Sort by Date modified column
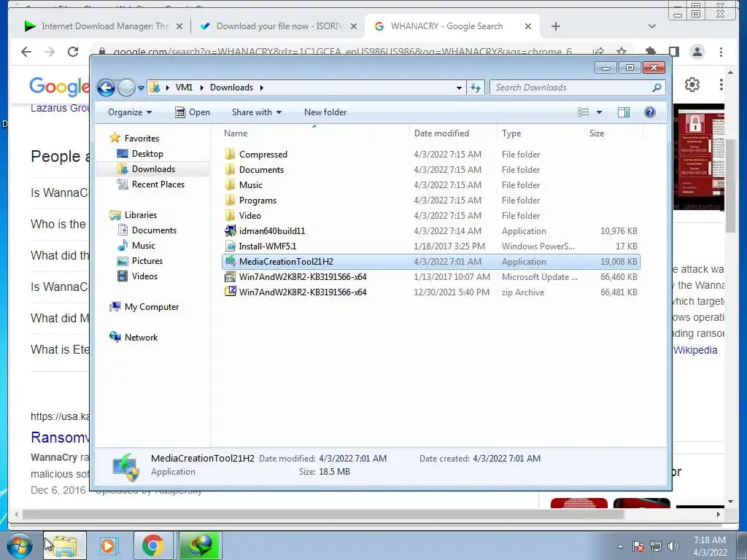This screenshot has height=560, width=747. point(452,133)
